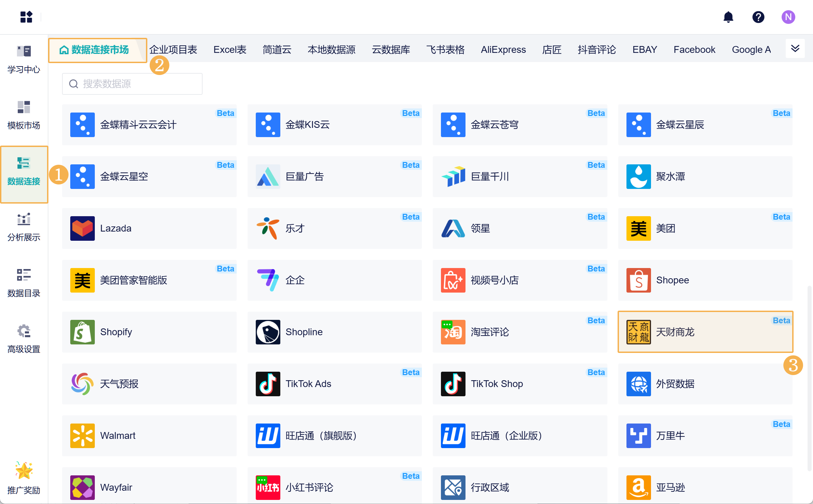Open the notifications bell icon
The width and height of the screenshot is (813, 504).
(728, 17)
